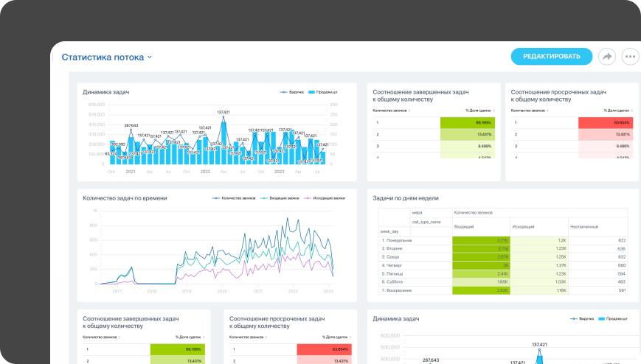Toggle "Продажи,шт" legend in top Динамика задач chart

(x=323, y=92)
